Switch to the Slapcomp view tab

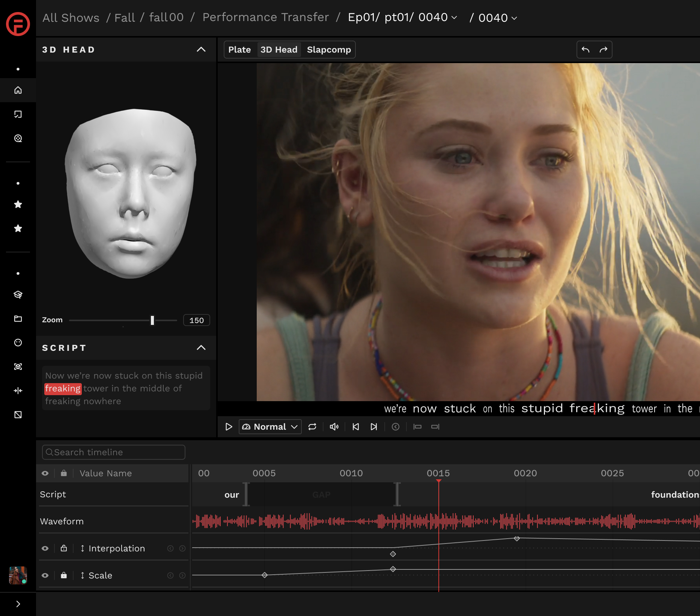(329, 50)
